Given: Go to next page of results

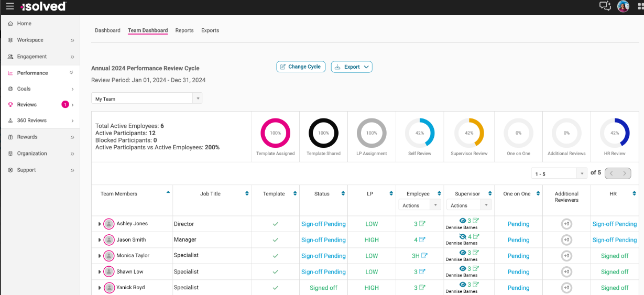Looking at the screenshot, I should [x=624, y=173].
